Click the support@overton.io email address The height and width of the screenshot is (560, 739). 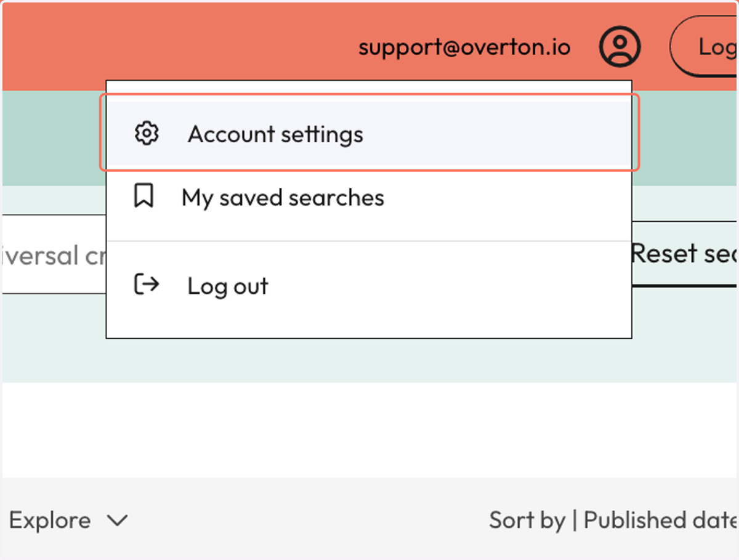[x=464, y=47]
